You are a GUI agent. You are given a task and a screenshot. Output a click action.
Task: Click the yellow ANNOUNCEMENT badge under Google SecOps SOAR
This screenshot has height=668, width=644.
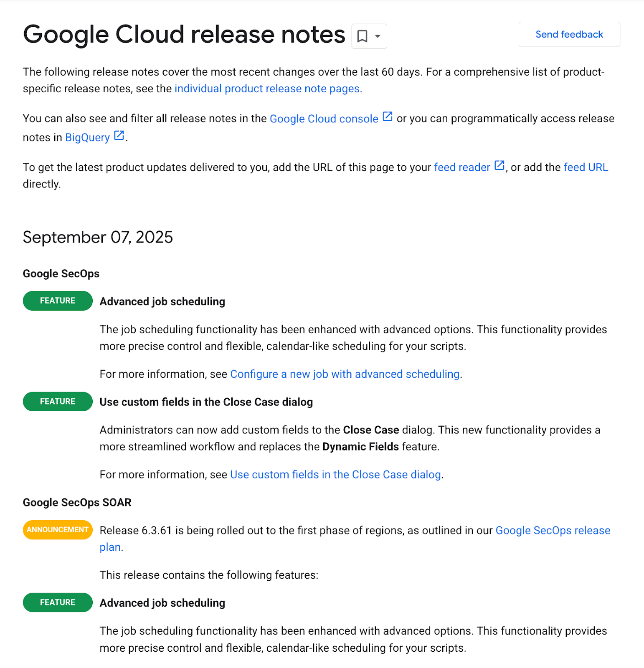pyautogui.click(x=57, y=529)
